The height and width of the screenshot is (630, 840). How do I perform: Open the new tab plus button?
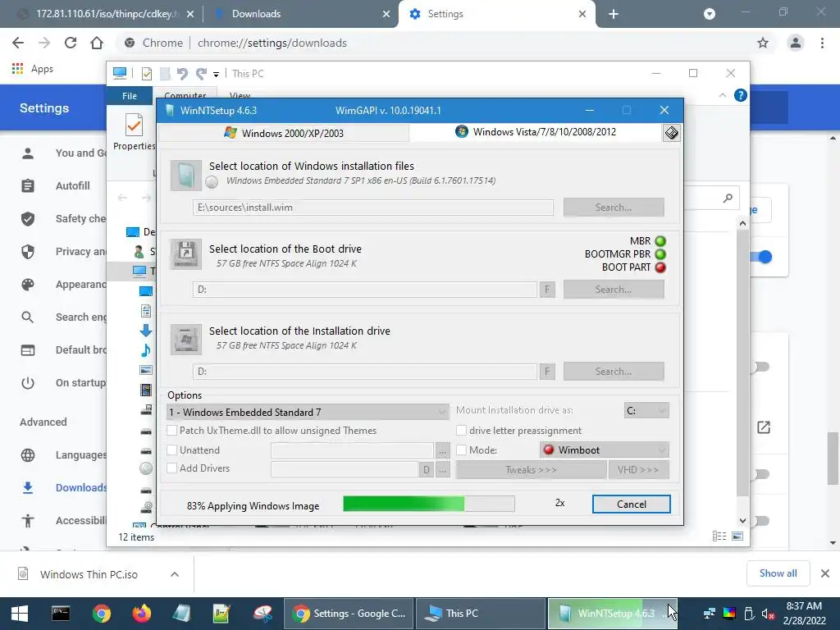point(614,14)
